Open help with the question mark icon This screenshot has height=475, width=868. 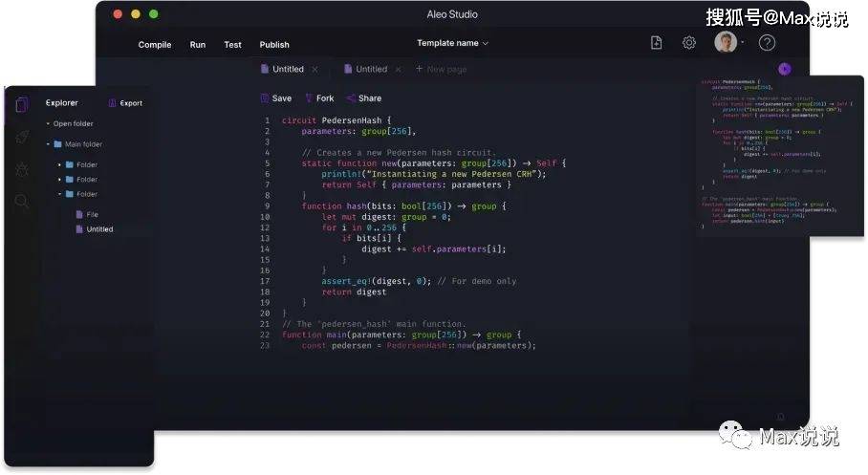click(x=767, y=43)
